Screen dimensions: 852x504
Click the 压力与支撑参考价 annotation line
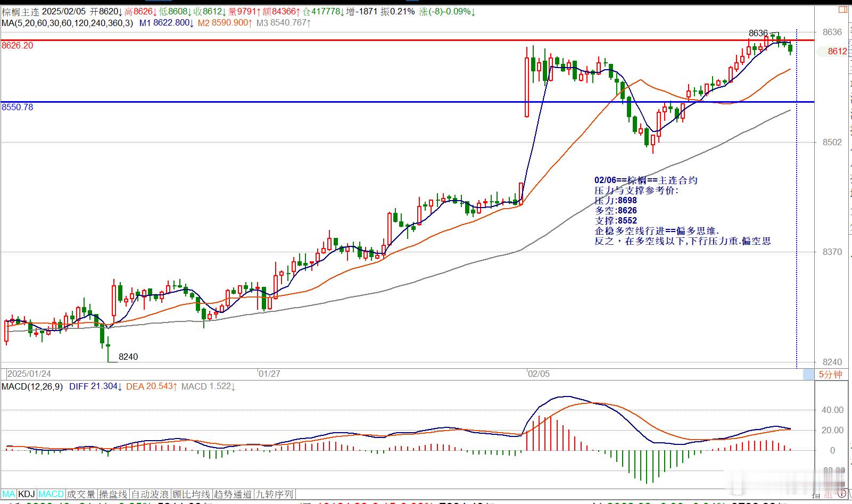637,191
